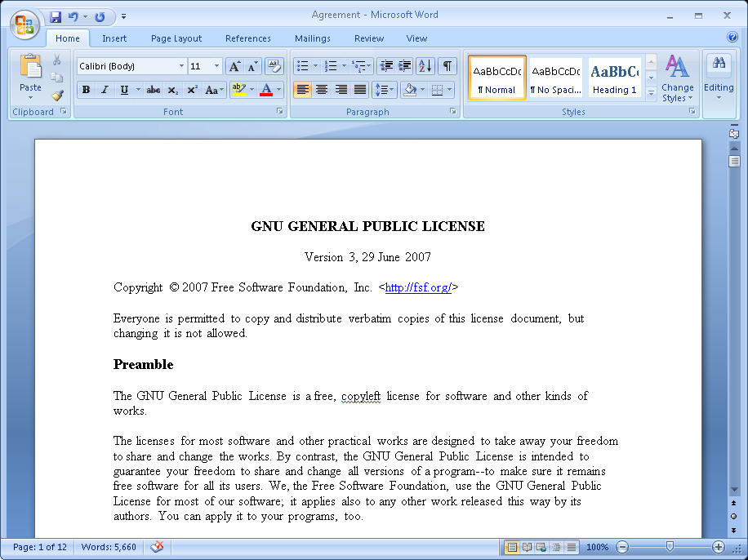The width and height of the screenshot is (748, 560).
Task: Click the Save icon in Quick Access toolbar
Action: 56,16
